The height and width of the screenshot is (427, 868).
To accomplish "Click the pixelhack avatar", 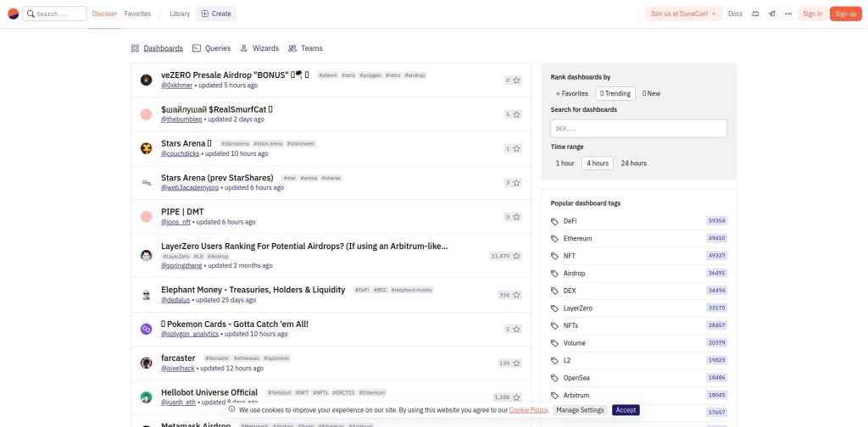I will coord(146,363).
